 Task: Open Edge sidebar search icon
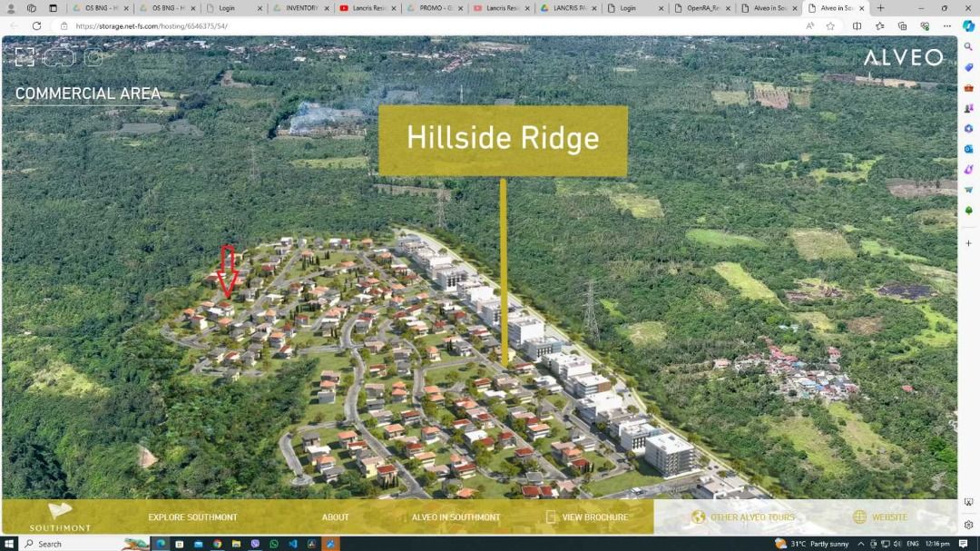click(x=969, y=47)
